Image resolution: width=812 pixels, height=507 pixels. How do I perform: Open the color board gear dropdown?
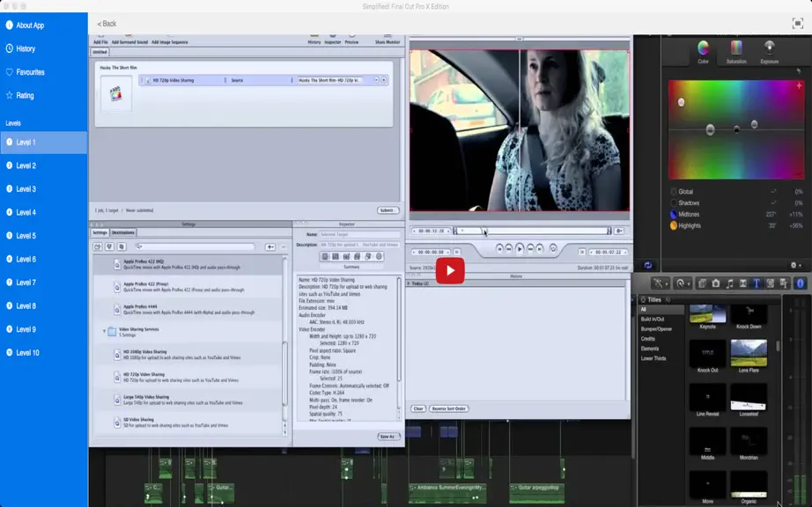point(795,266)
